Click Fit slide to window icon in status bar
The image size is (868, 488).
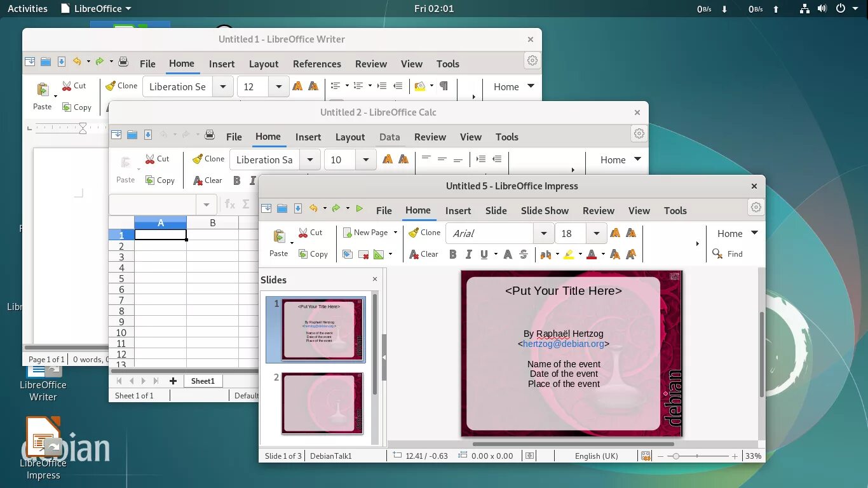[646, 456]
